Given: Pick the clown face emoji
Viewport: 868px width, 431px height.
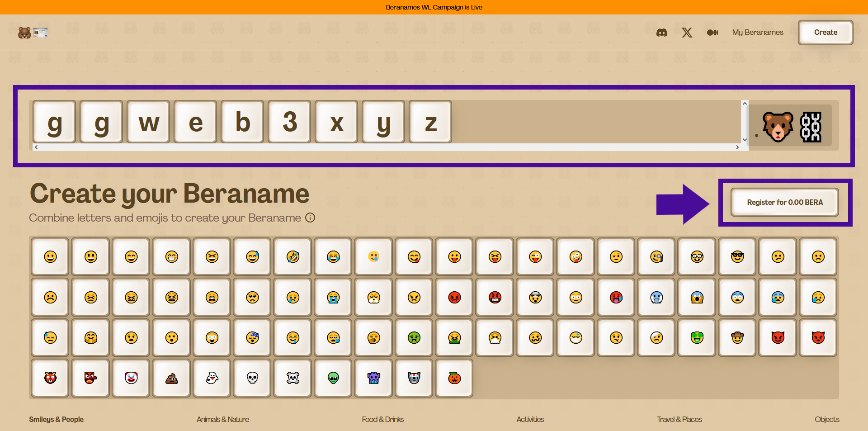Looking at the screenshot, I should point(131,378).
